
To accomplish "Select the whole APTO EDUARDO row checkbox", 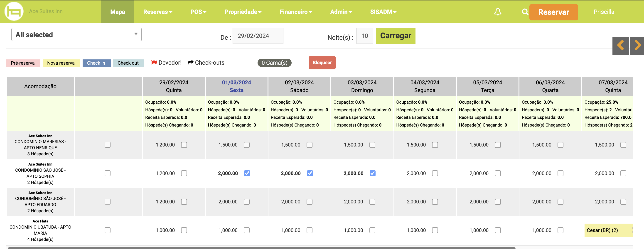I will (x=108, y=202).
